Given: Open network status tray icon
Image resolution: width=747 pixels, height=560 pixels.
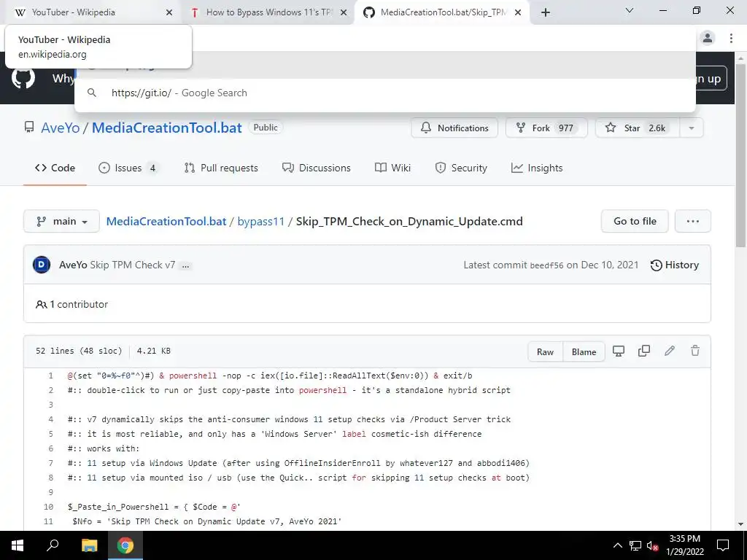Looking at the screenshot, I should [x=635, y=545].
